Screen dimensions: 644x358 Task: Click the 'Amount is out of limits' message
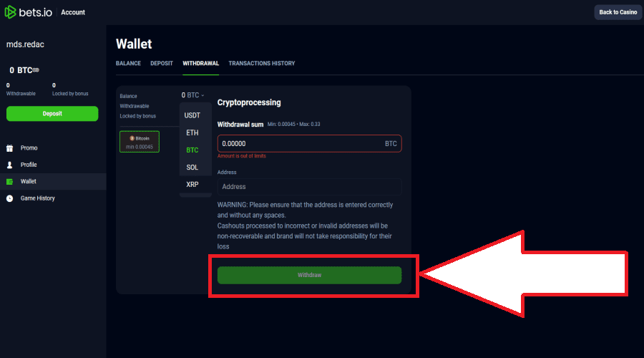[242, 156]
